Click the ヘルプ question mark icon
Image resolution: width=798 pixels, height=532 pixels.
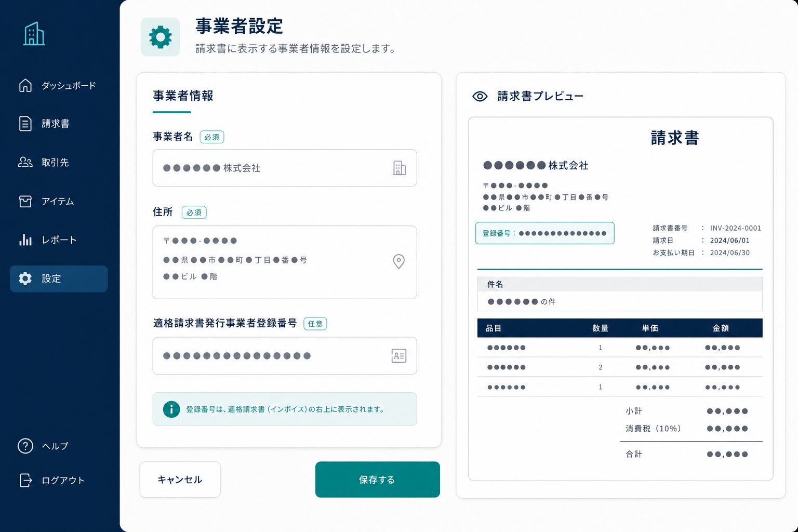pos(25,446)
